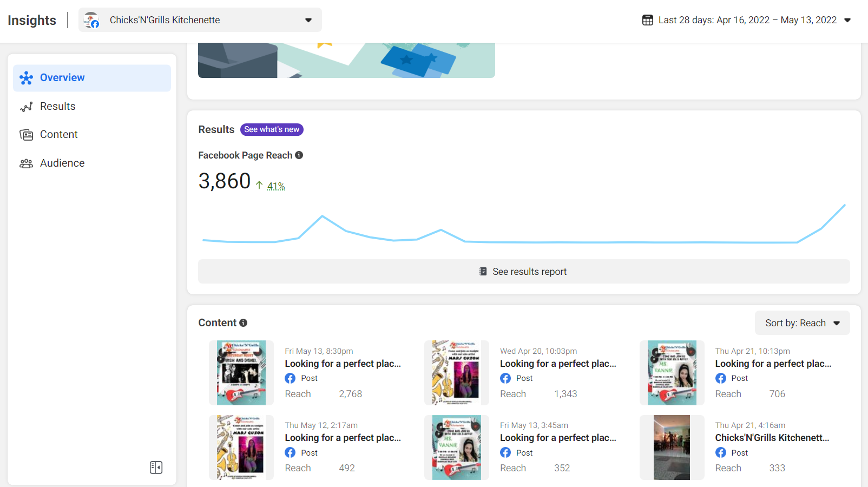Click the reach value 333
The width and height of the screenshot is (868, 487).
click(777, 469)
